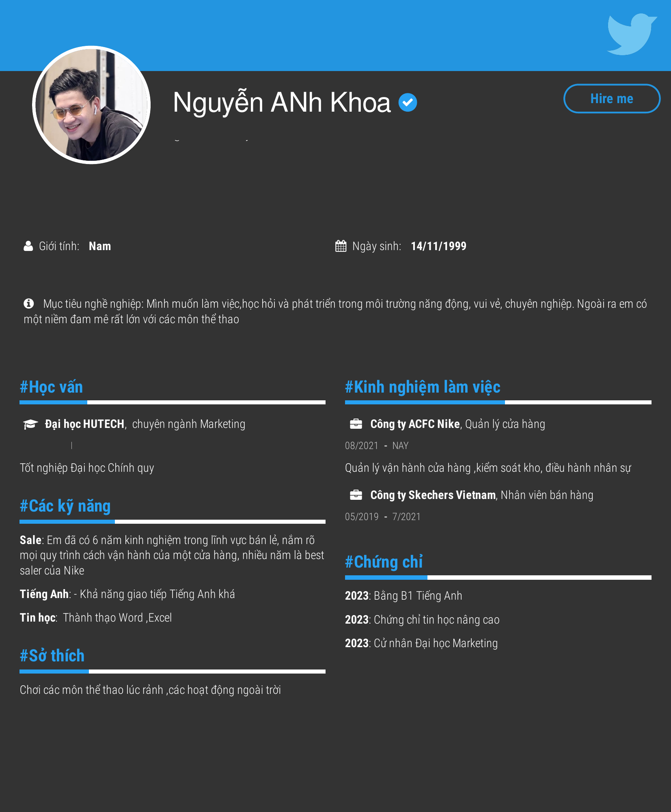Click the career objective info icon

pyautogui.click(x=29, y=303)
